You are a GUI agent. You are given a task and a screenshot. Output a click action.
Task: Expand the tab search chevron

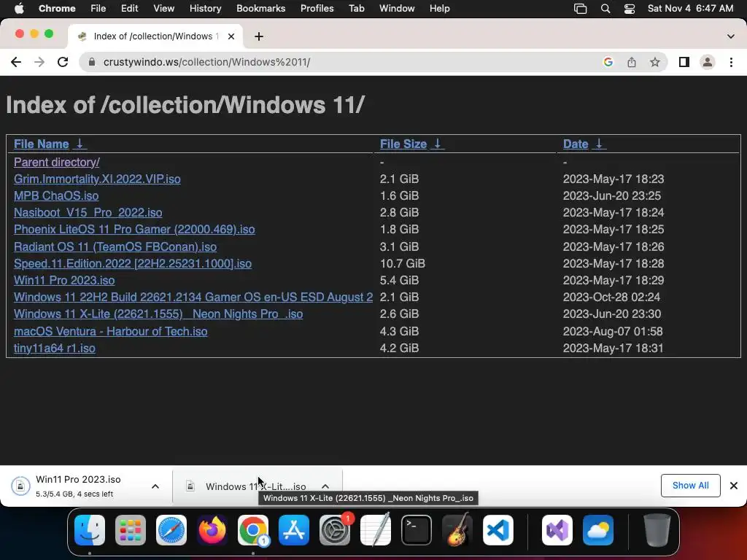731,36
